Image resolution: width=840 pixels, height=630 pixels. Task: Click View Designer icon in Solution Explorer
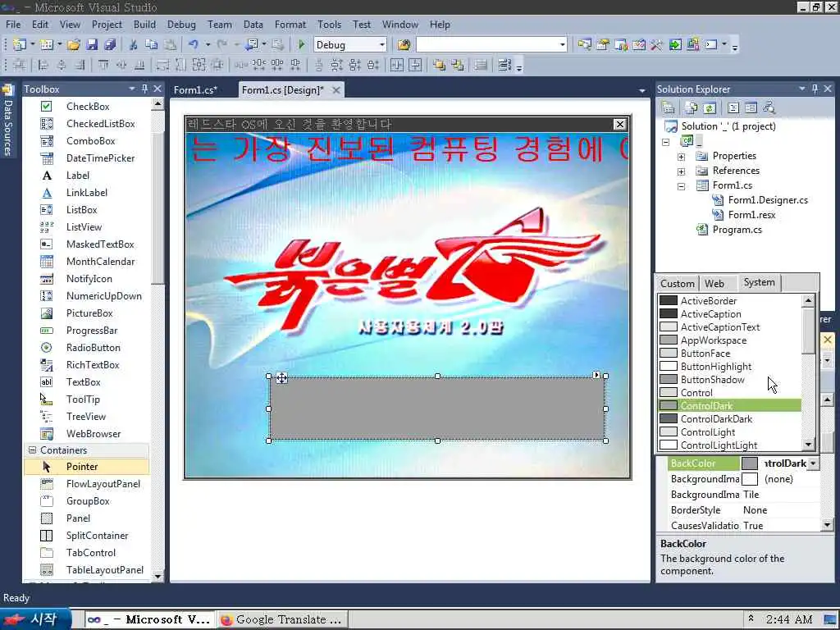tap(751, 107)
